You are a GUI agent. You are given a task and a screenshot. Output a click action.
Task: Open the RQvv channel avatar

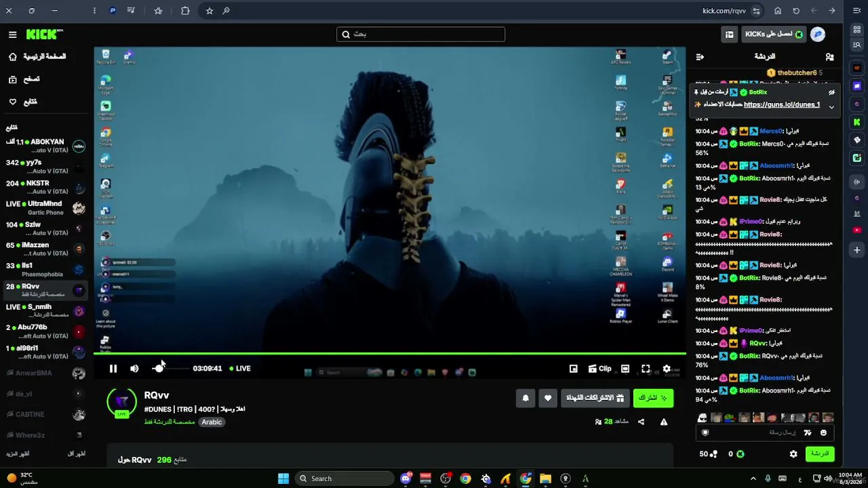click(x=122, y=402)
